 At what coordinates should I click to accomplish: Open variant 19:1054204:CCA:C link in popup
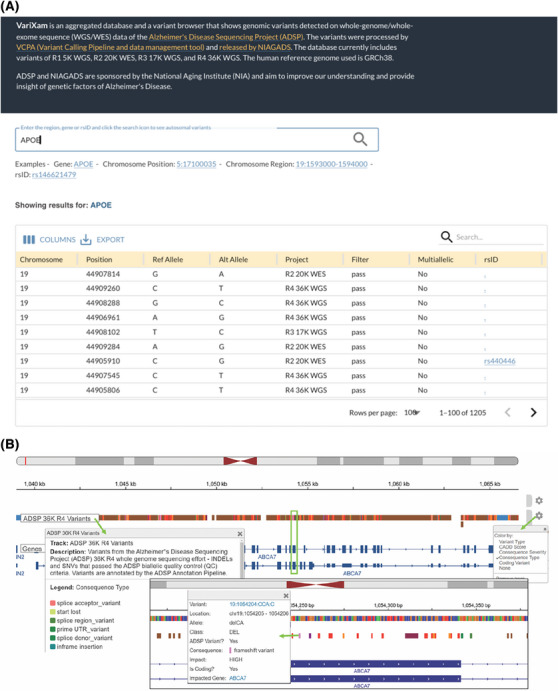252,604
